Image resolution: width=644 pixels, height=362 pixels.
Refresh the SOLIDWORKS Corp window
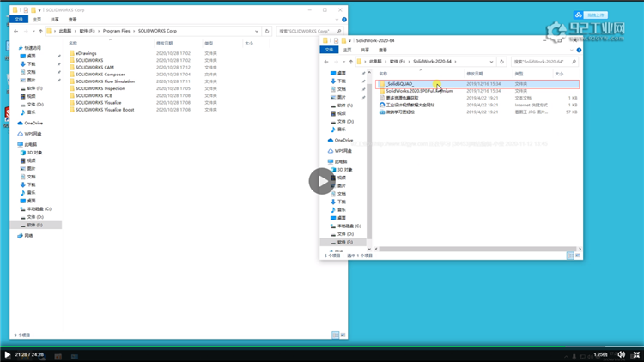coord(267,31)
